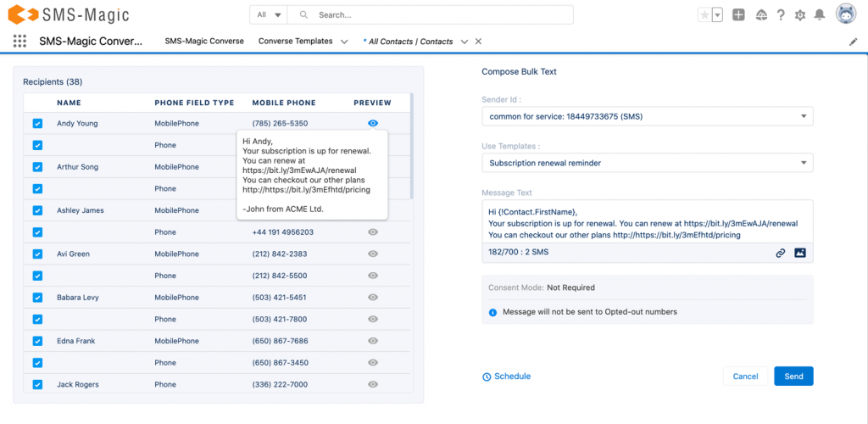This screenshot has width=868, height=424.
Task: Click the recipients list scrollbar
Action: click(x=411, y=146)
